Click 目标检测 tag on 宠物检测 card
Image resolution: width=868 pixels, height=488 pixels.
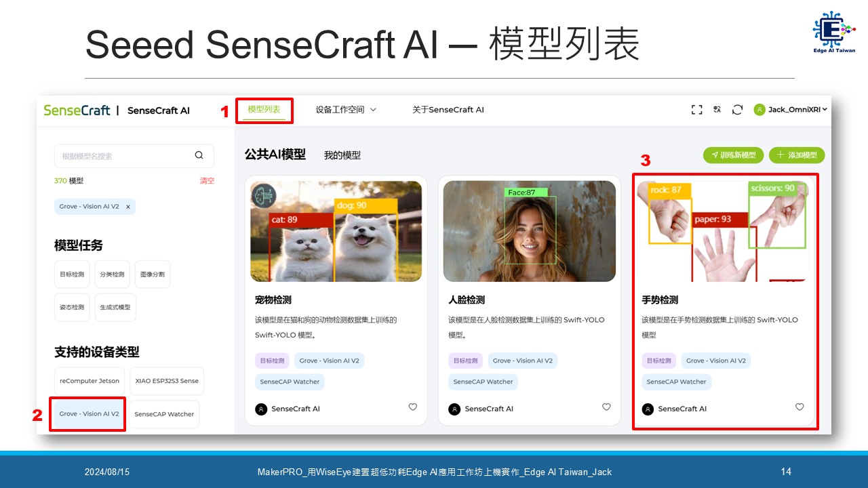272,361
